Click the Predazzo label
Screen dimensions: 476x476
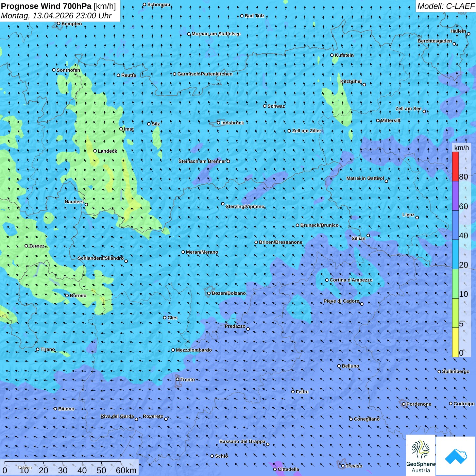(x=235, y=326)
